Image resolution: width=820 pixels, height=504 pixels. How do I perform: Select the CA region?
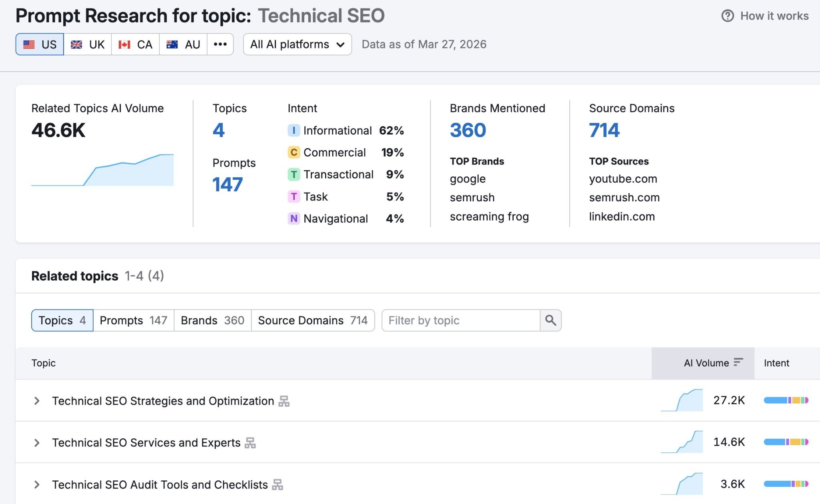(135, 44)
